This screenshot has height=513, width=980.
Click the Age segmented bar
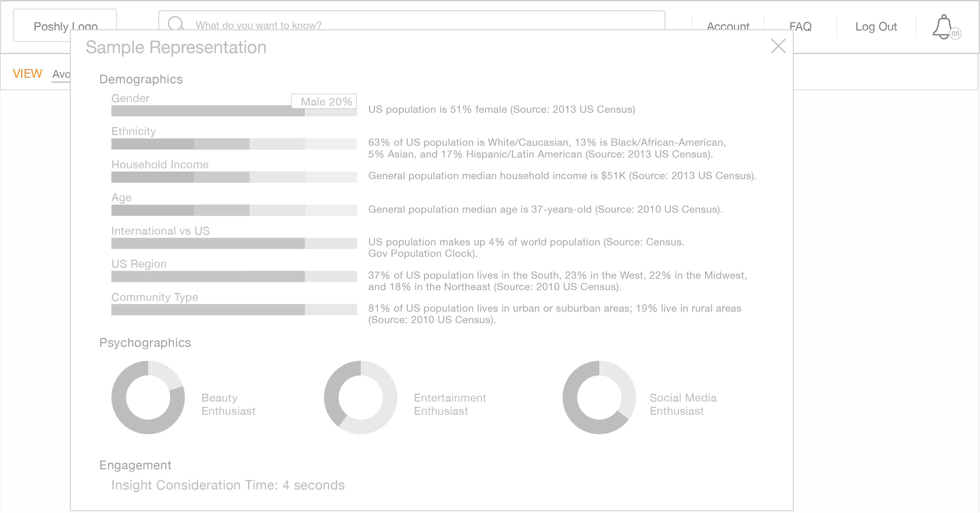(x=234, y=210)
